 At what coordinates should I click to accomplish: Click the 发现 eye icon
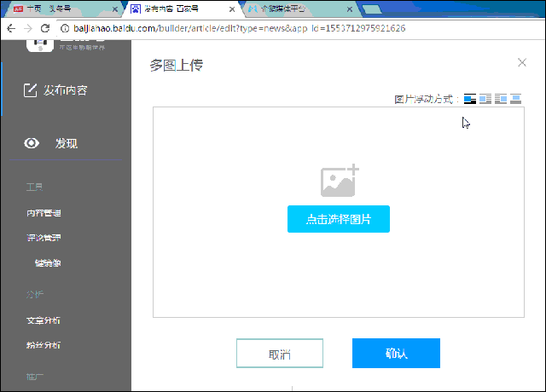pyautogui.click(x=32, y=143)
